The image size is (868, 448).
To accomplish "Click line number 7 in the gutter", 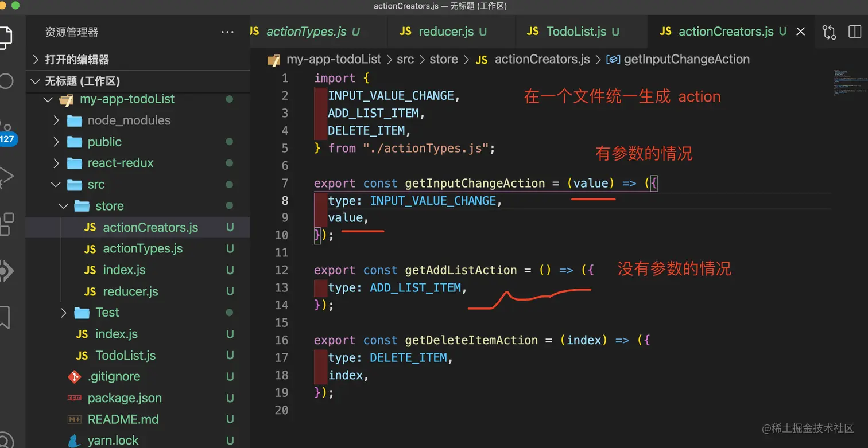I will [285, 184].
